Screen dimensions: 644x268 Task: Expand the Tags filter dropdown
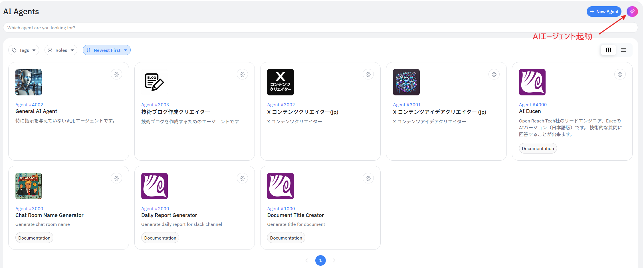[x=24, y=50]
